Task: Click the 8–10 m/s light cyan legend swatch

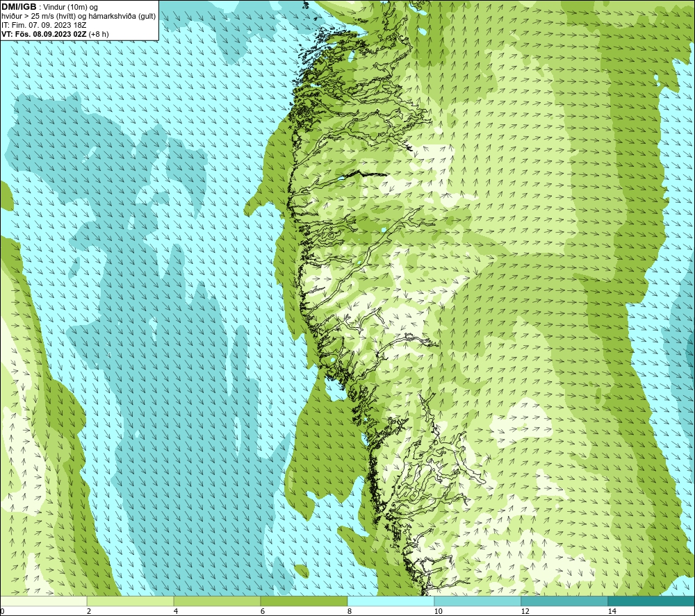Action: coord(391,601)
